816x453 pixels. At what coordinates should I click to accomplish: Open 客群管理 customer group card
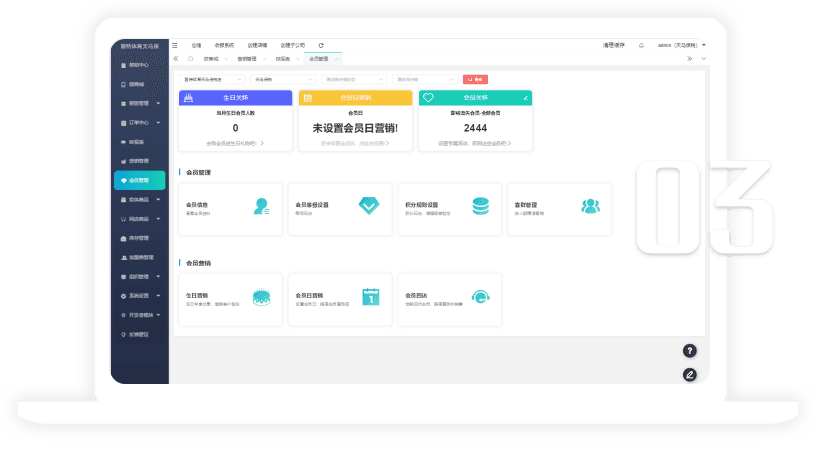(558, 207)
